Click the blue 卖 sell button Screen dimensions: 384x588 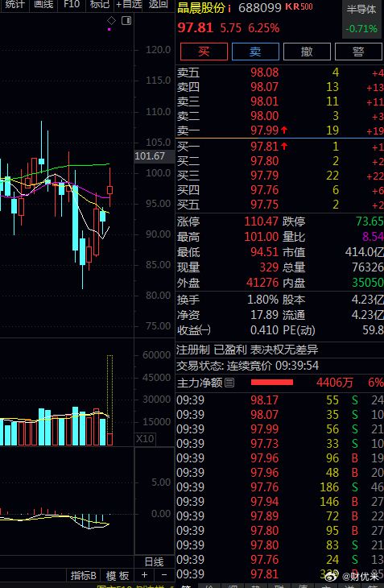click(x=255, y=52)
